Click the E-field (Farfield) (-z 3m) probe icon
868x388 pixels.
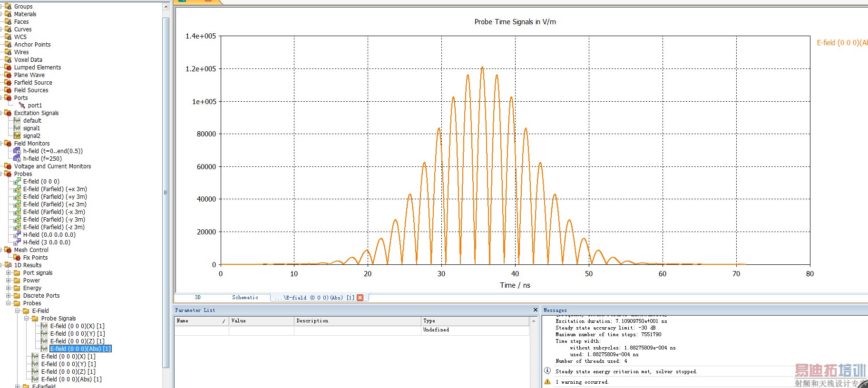click(x=17, y=227)
